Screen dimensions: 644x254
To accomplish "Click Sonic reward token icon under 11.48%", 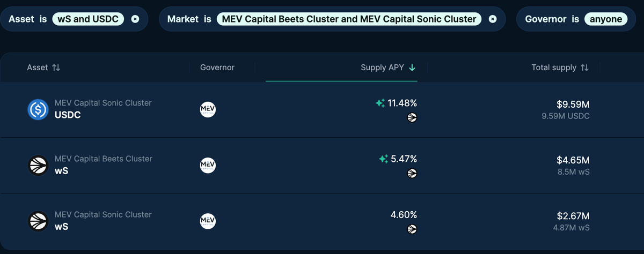I will [412, 117].
